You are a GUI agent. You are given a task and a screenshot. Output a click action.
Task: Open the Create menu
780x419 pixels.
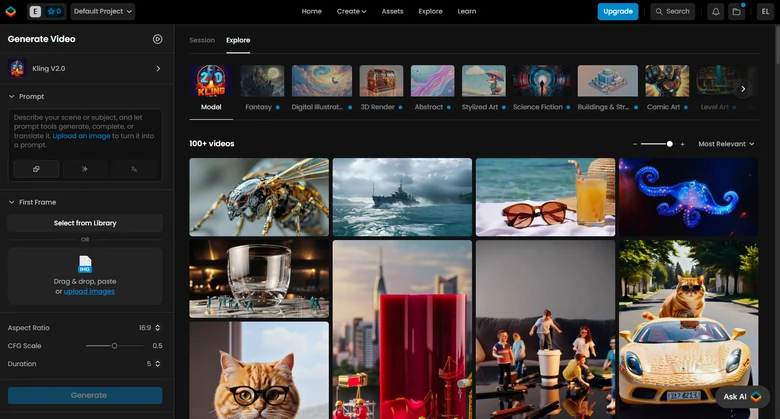pos(351,11)
